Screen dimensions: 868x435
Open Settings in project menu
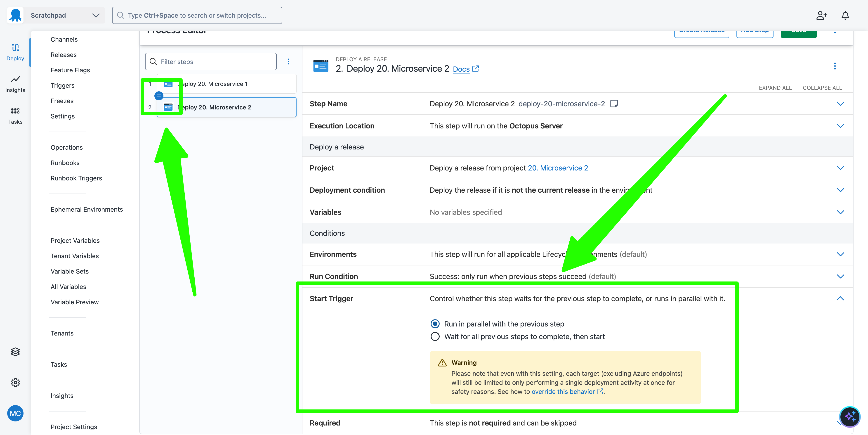coord(63,116)
